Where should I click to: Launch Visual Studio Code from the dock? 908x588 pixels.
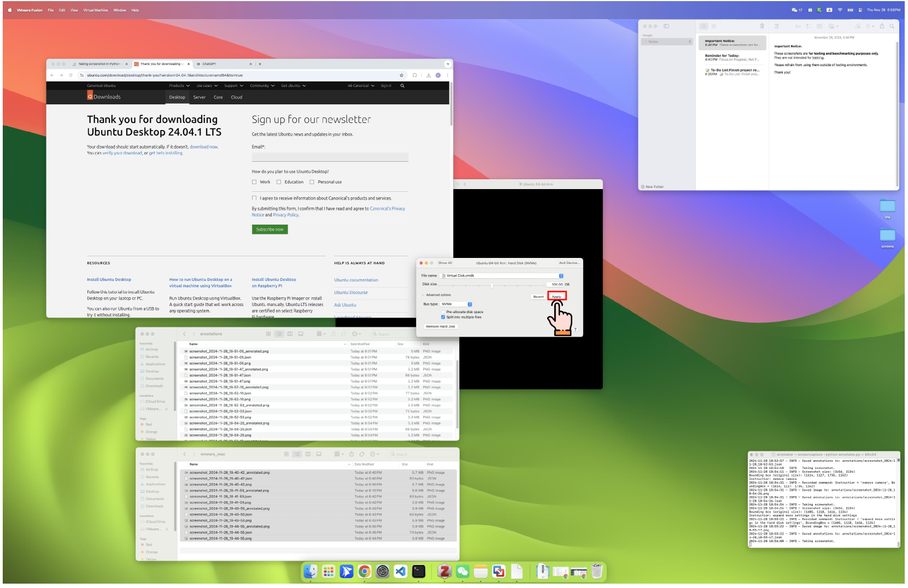pyautogui.click(x=401, y=572)
